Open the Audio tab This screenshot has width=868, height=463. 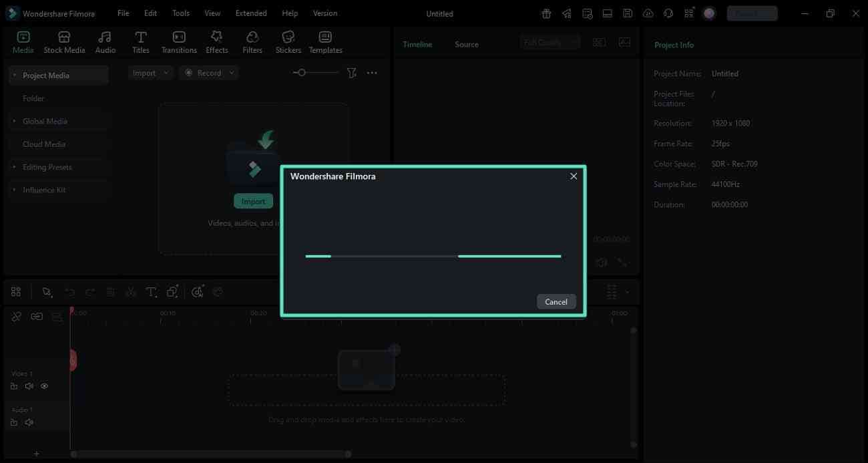[105, 42]
